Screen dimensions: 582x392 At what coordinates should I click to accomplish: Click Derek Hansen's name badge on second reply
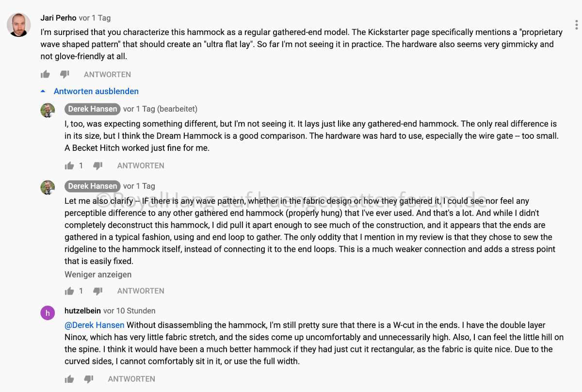92,186
